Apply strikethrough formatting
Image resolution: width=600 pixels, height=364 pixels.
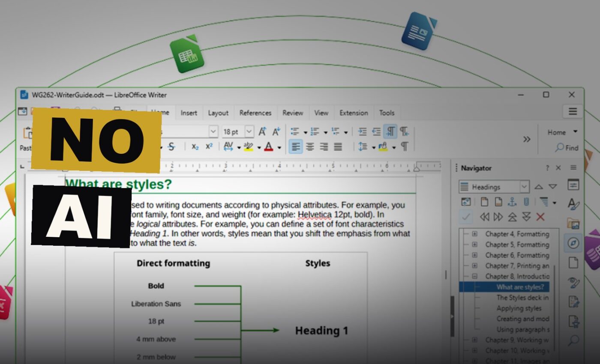pos(171,147)
